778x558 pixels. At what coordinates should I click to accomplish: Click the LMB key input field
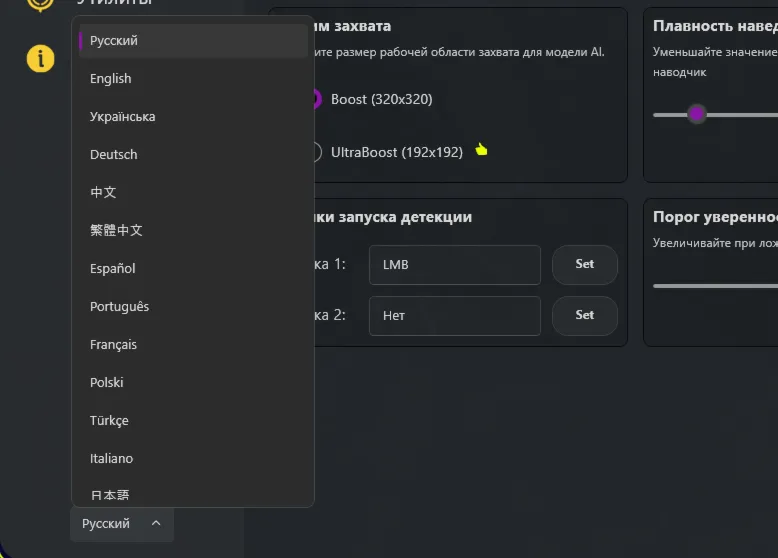tap(454, 265)
